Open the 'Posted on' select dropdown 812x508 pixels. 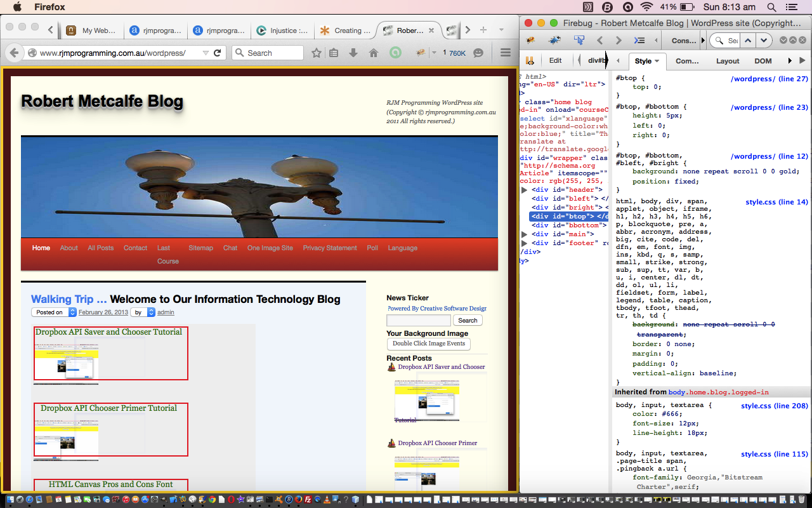(x=54, y=312)
